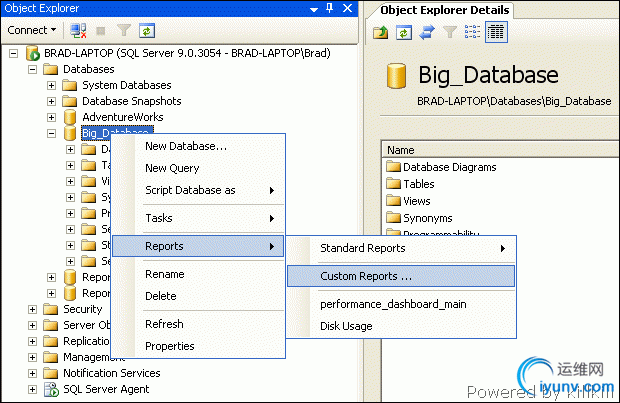Choose Properties from context menu
The width and height of the screenshot is (620, 403).
point(198,346)
